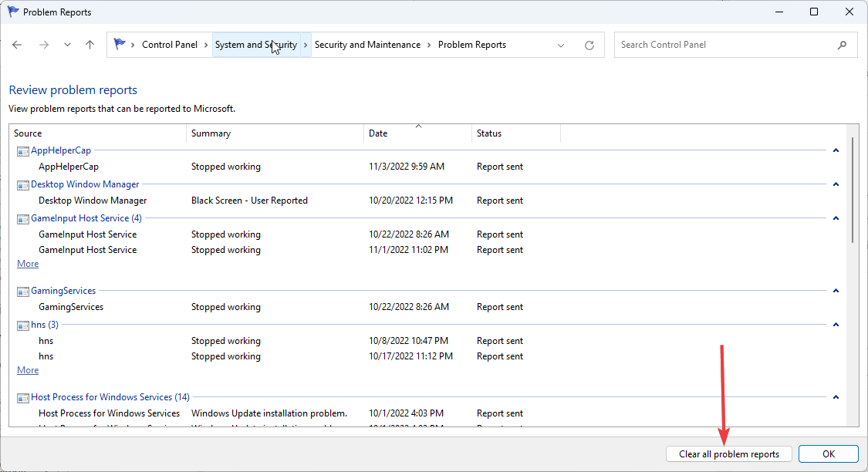The image size is (868, 472).
Task: Expand chevron after Security and Maintenance
Action: (429, 45)
